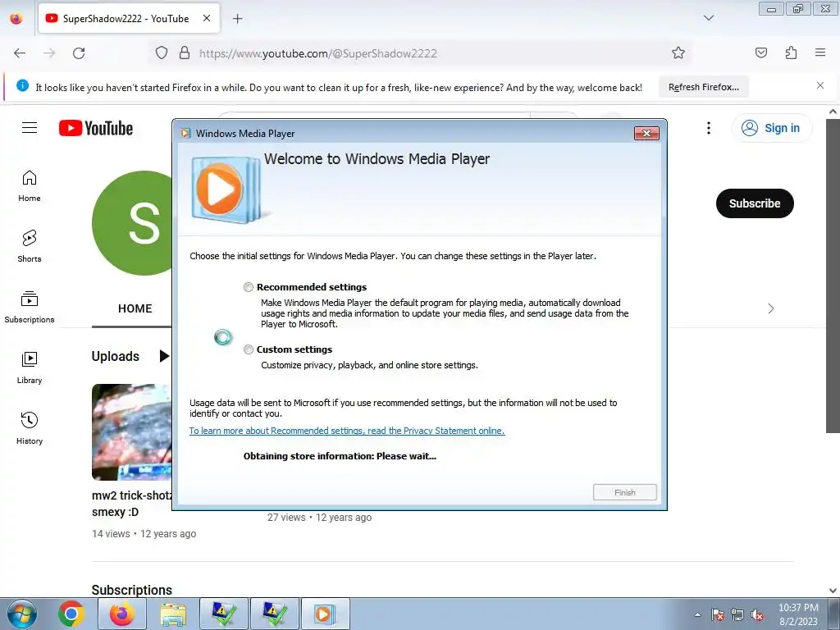840x630 pixels.
Task: Open Library in the YouTube sidebar
Action: pos(30,368)
